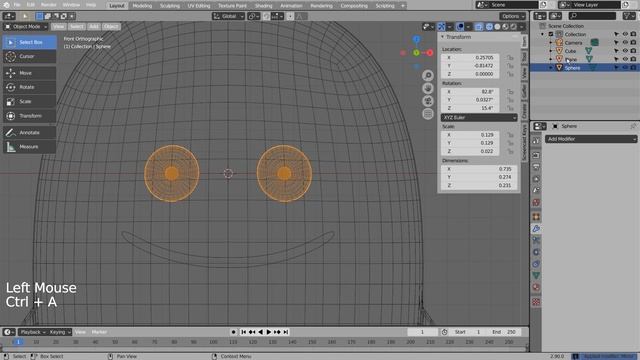This screenshot has width=640, height=360.
Task: Open Physics properties tab
Action: (x=536, y=252)
